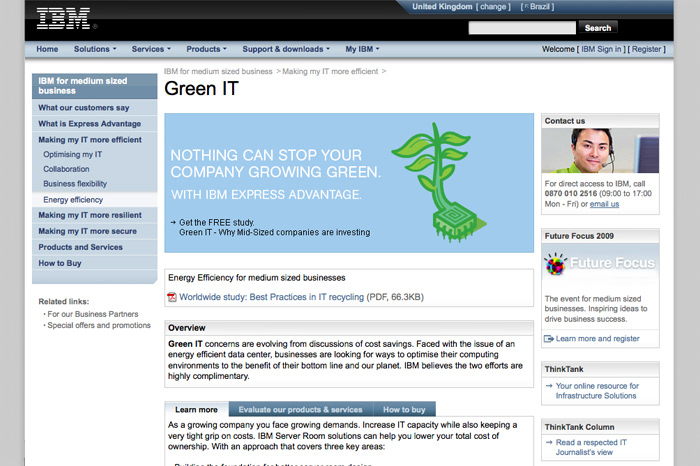Image resolution: width=700 pixels, height=466 pixels.
Task: Click the arrow icon next to Read a respected
Action: click(549, 442)
